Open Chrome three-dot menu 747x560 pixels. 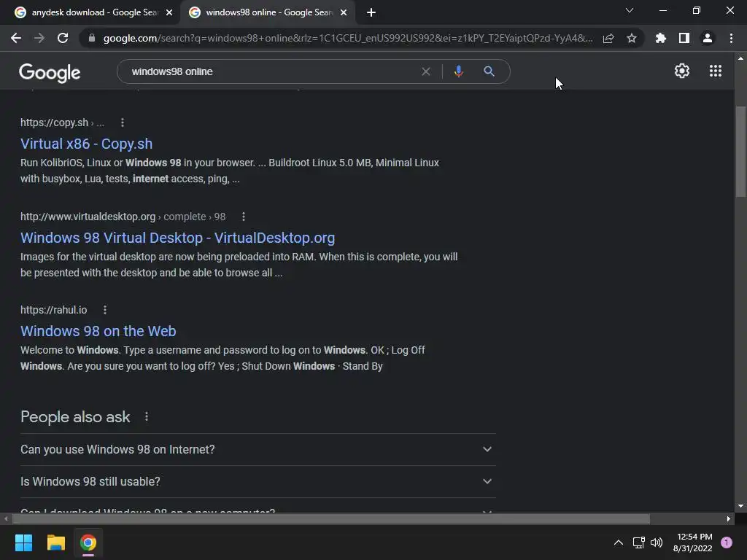click(x=731, y=38)
